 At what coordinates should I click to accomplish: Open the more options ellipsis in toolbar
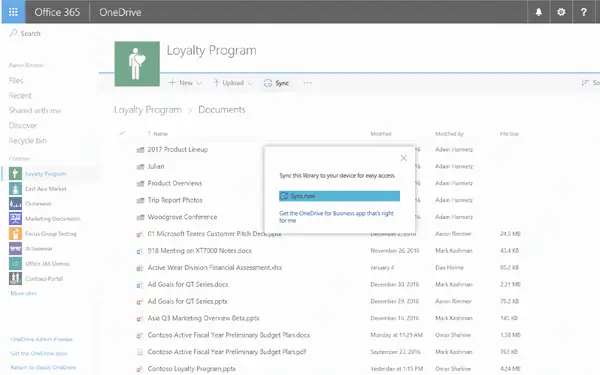[x=307, y=83]
